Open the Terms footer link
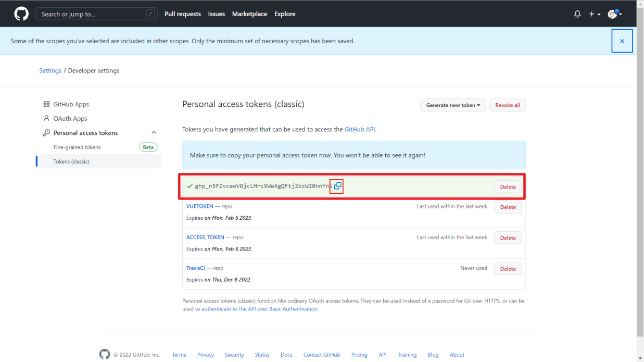Viewport: 644px width, 362px height. tap(179, 355)
